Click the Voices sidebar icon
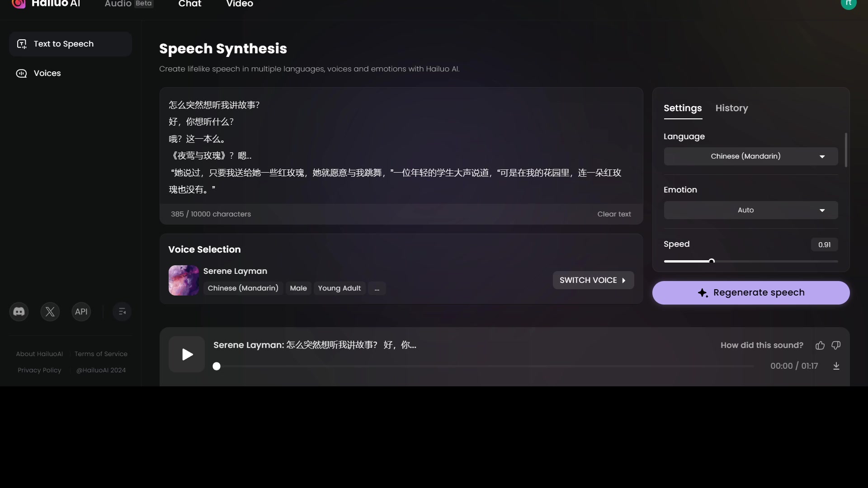The height and width of the screenshot is (488, 868). 20,73
